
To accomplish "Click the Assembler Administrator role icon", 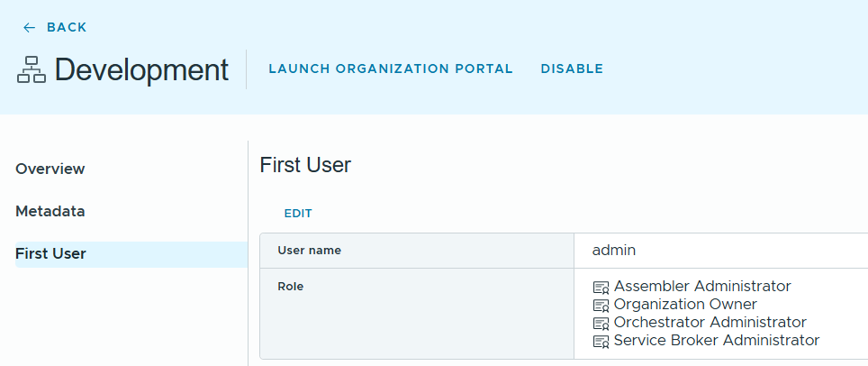I will pos(601,288).
